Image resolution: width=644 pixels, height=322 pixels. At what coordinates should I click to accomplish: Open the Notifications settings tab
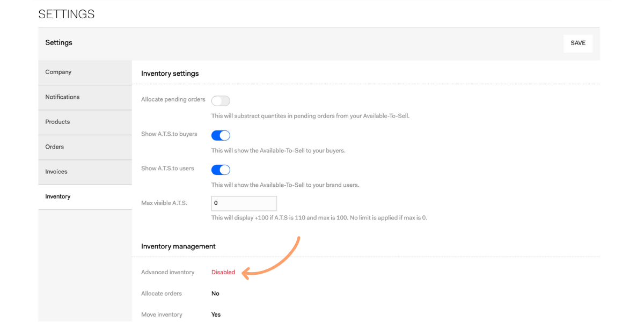pos(85,97)
